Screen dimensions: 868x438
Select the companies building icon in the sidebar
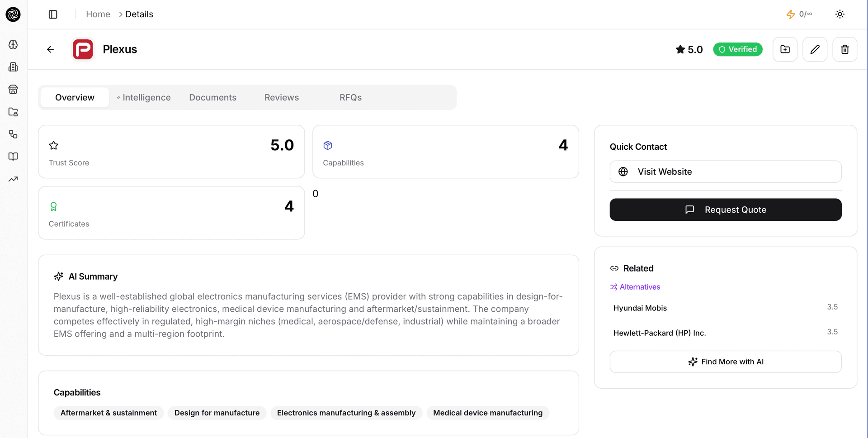click(13, 67)
